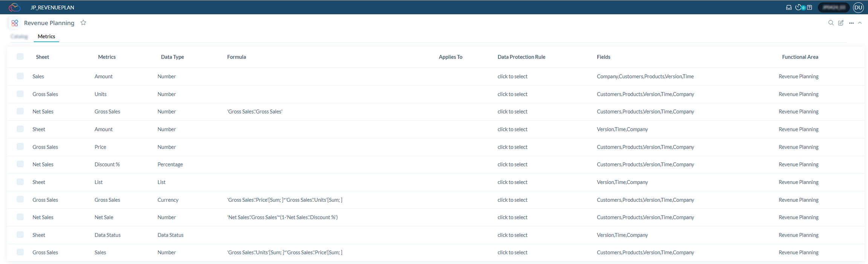Click the edit pencil icon
This screenshot has width=868, height=264.
point(840,23)
